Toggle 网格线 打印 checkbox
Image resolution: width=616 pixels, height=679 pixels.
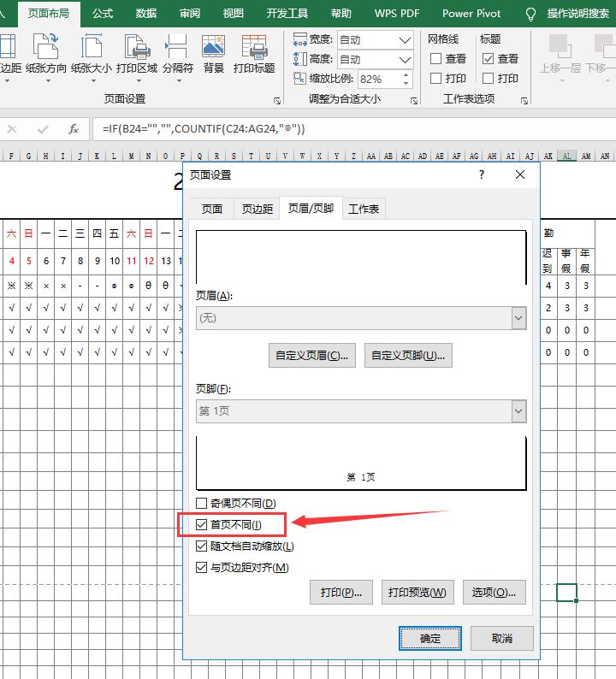pos(435,79)
